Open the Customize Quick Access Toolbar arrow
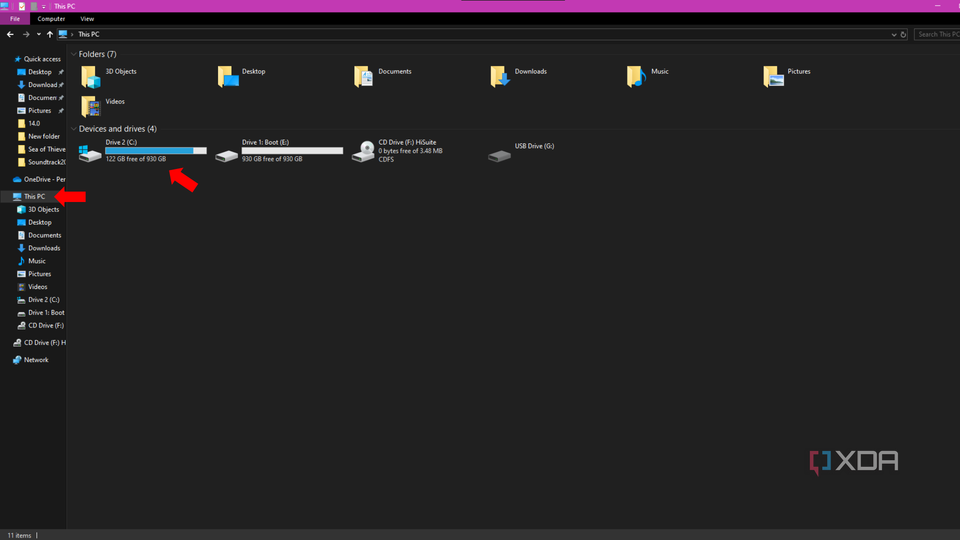This screenshot has height=540, width=960. 43,6
